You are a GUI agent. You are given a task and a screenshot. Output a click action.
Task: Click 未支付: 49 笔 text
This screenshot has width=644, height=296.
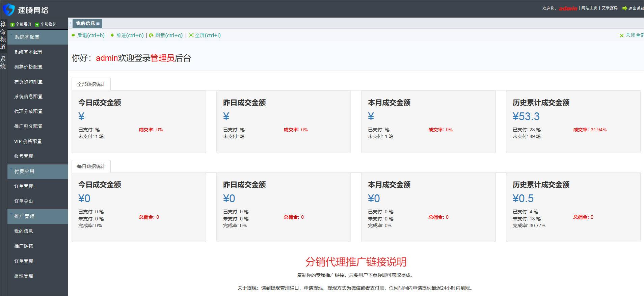tap(527, 136)
